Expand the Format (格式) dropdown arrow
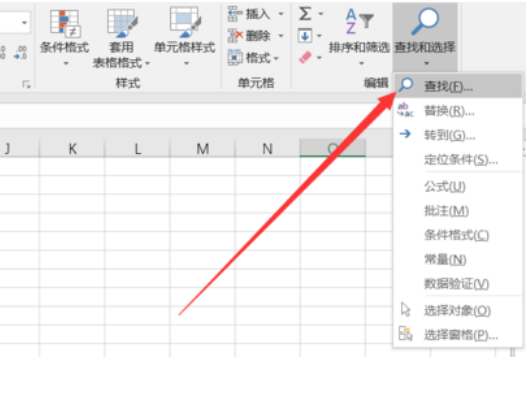 pos(276,58)
